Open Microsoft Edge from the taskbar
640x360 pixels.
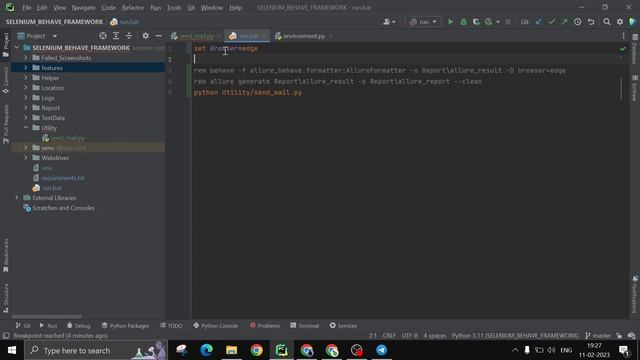coord(207,350)
